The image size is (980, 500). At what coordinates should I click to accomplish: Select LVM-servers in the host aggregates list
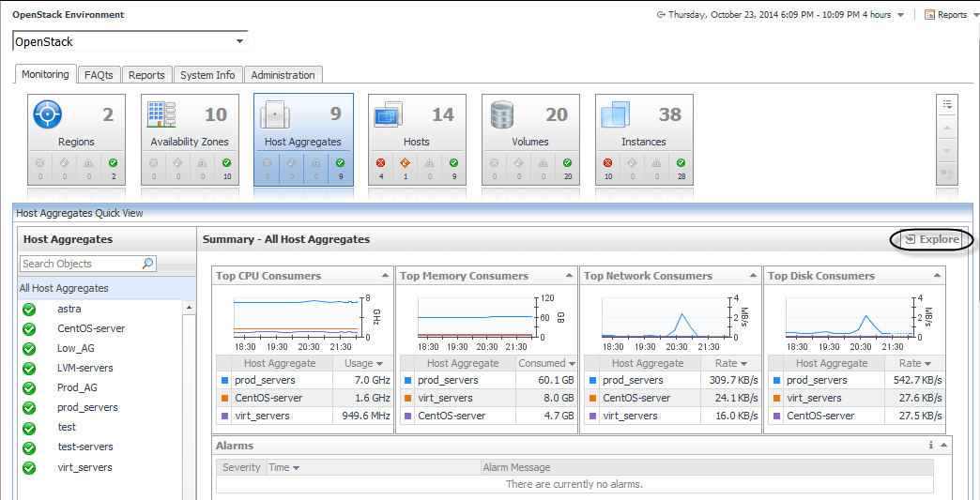coord(84,368)
